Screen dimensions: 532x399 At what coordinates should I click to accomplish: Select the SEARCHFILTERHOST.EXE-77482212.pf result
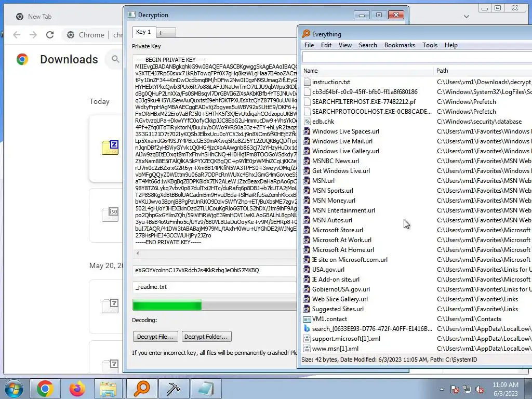364,101
